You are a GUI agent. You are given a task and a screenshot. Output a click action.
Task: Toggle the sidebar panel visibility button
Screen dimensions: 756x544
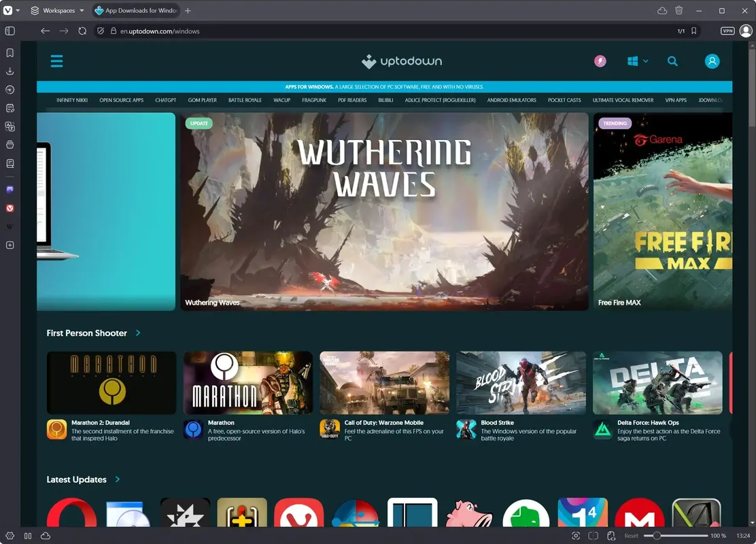pyautogui.click(x=10, y=31)
